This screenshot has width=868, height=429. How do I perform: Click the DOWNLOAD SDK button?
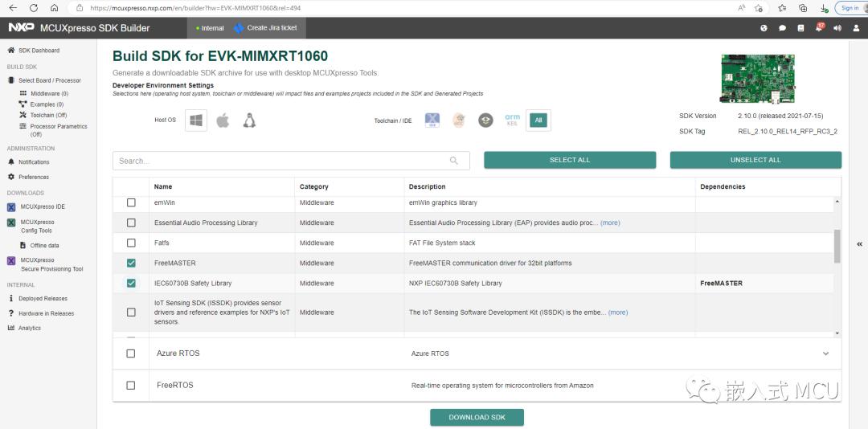point(477,418)
